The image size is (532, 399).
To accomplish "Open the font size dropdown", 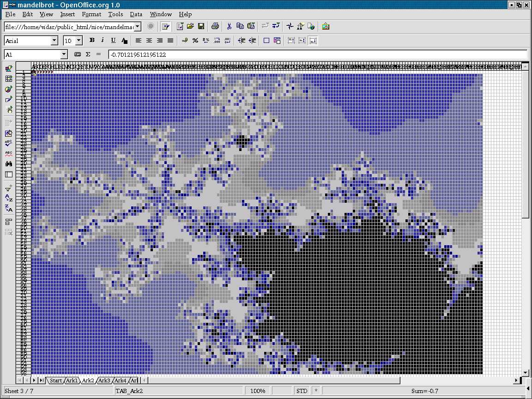I will (79, 41).
